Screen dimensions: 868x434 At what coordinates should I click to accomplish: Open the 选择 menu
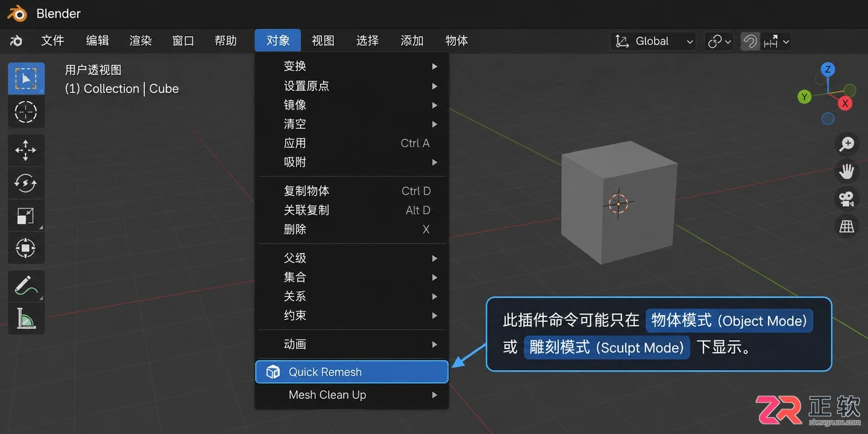(x=368, y=41)
